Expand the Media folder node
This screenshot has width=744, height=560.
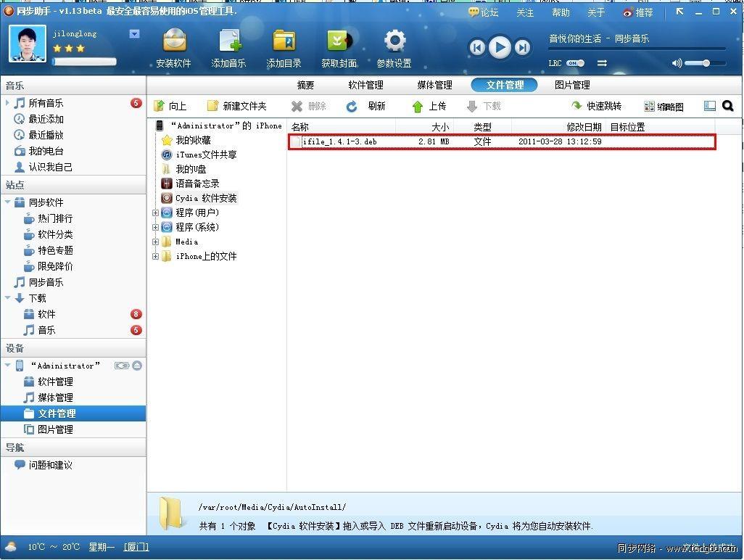point(155,242)
